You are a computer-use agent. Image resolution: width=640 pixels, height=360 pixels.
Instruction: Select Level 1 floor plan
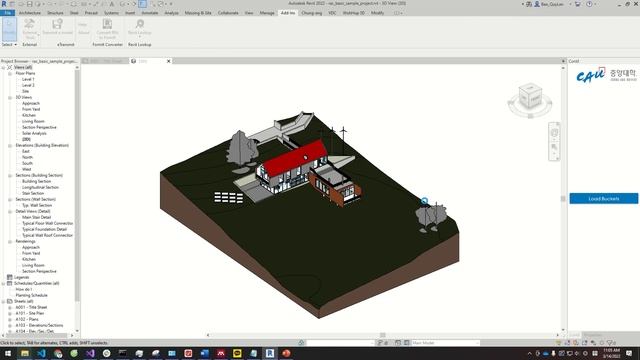pos(28,79)
